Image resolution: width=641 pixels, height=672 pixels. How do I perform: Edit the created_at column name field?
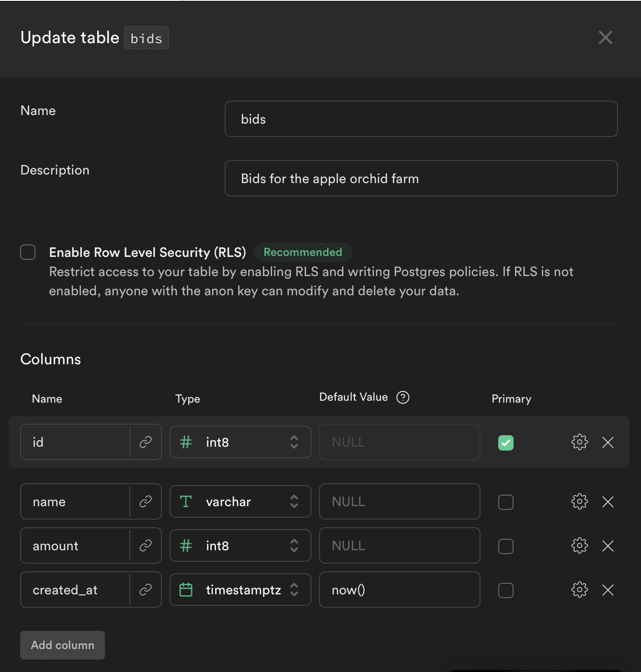(75, 590)
